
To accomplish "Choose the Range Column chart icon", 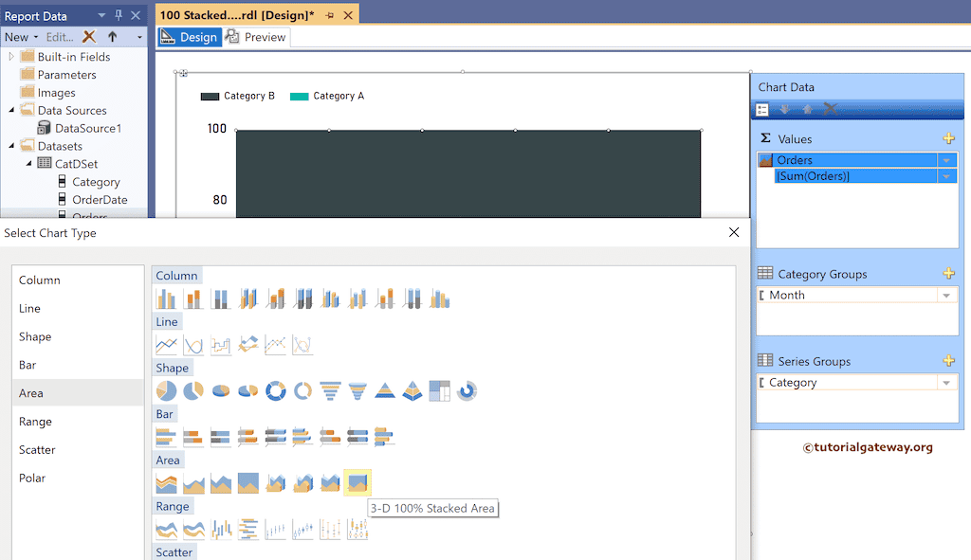I will pyautogui.click(x=220, y=529).
